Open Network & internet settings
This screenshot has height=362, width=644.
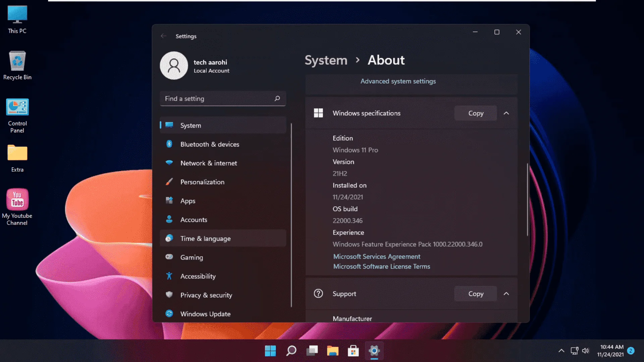(x=223, y=163)
